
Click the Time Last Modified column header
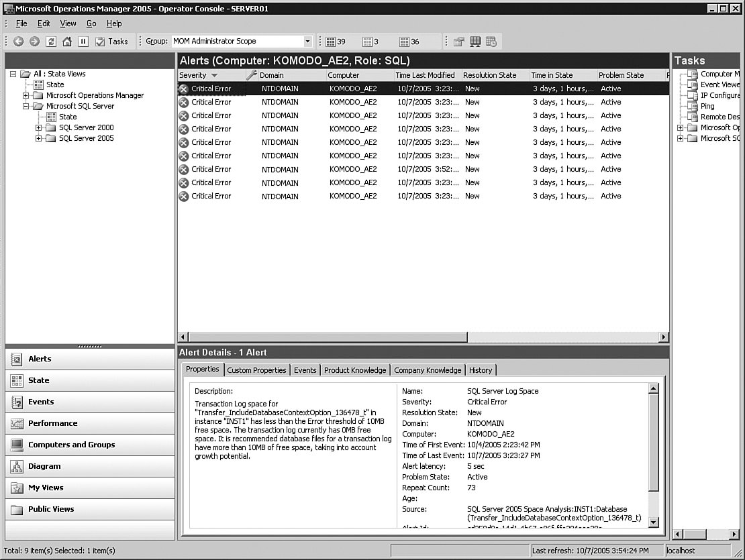[425, 75]
